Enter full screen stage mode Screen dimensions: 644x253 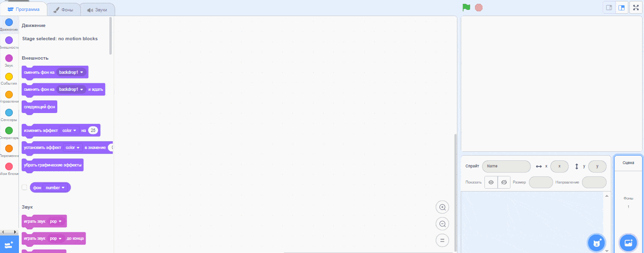click(x=635, y=8)
